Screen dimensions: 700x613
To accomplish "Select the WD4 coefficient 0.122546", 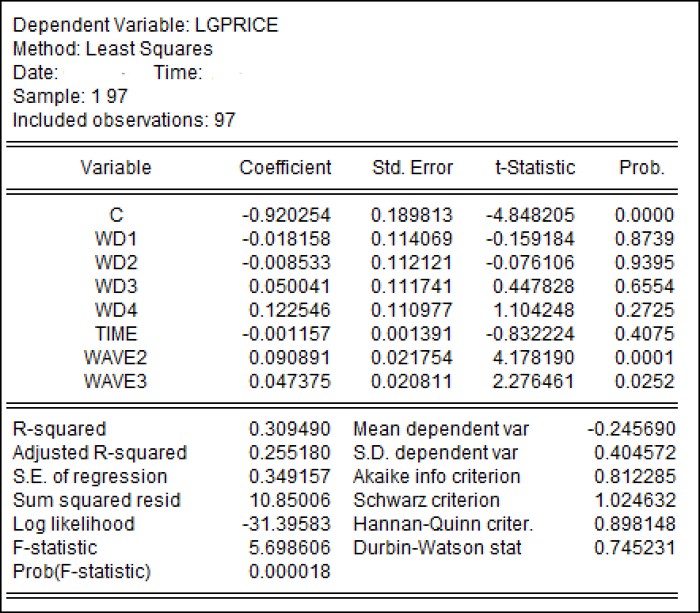I will pos(290,310).
